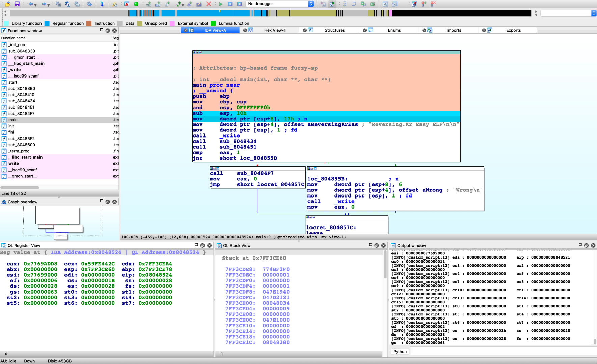Close the Output window panel
597x364 pixels.
[x=593, y=245]
